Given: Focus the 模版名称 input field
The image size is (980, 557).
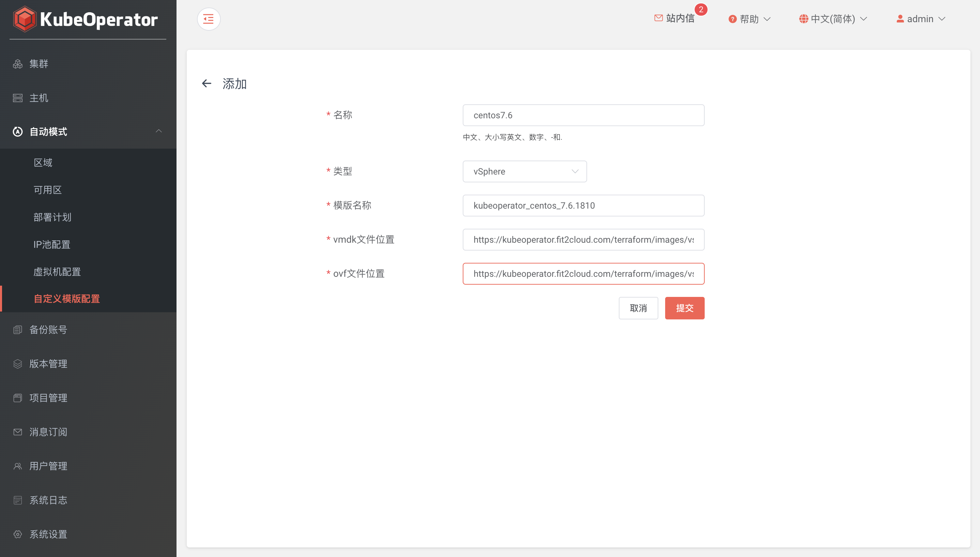Looking at the screenshot, I should [x=583, y=206].
